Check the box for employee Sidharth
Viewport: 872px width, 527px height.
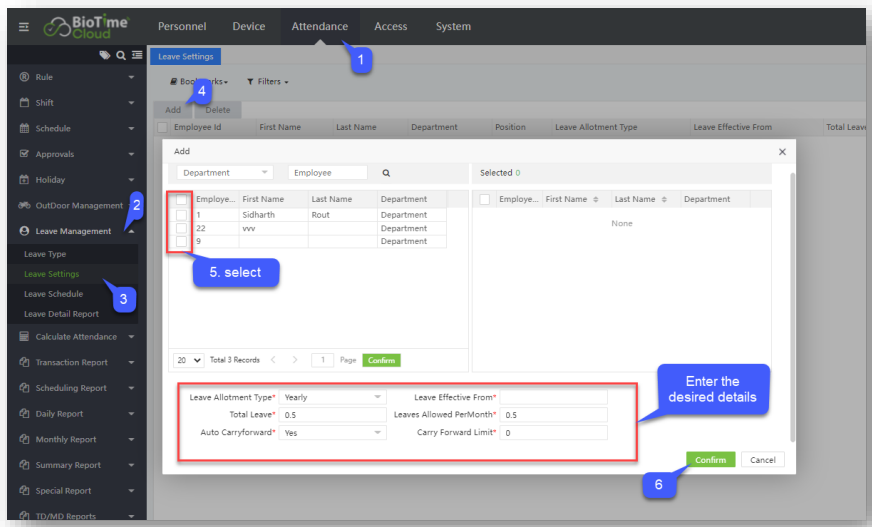pyautogui.click(x=181, y=215)
